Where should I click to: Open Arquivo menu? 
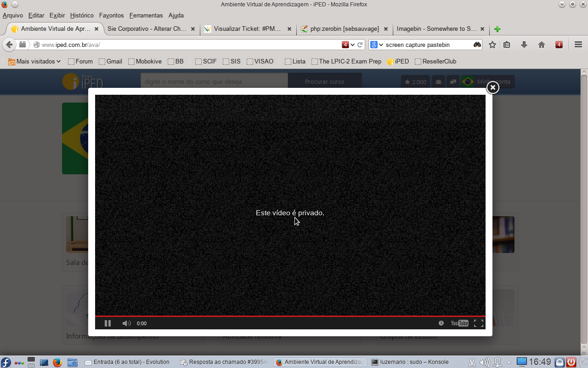click(13, 15)
